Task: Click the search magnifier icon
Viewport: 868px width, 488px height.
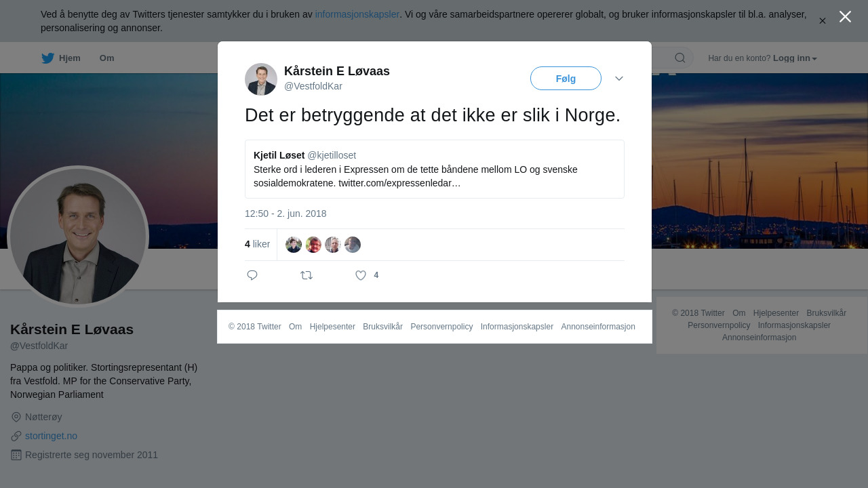Action: pos(680,58)
